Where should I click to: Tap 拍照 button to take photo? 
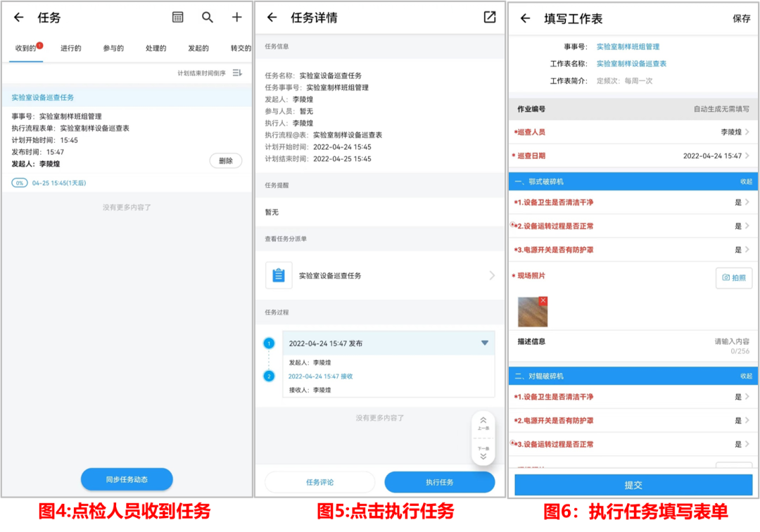pos(733,278)
